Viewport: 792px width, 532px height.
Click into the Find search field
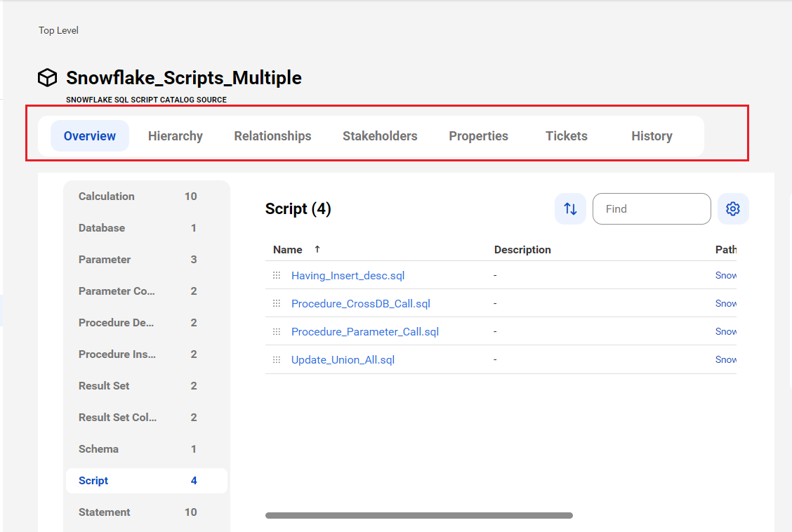click(652, 208)
